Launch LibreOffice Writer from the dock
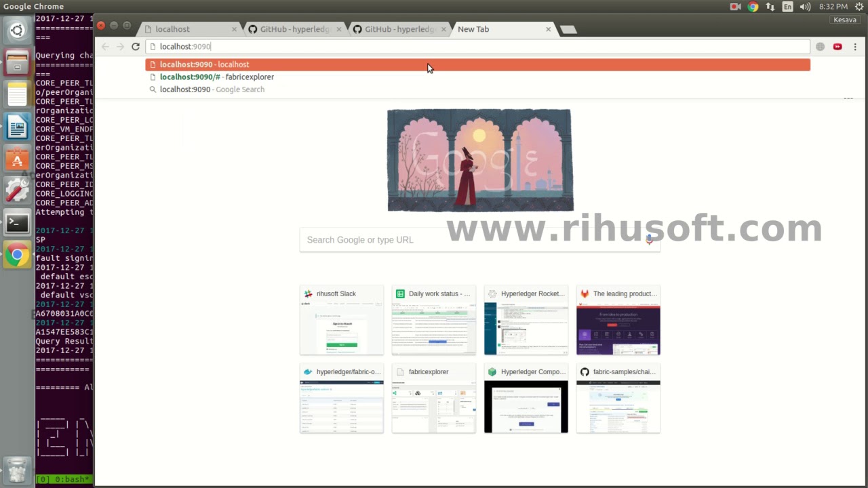The image size is (868, 488). (17, 127)
